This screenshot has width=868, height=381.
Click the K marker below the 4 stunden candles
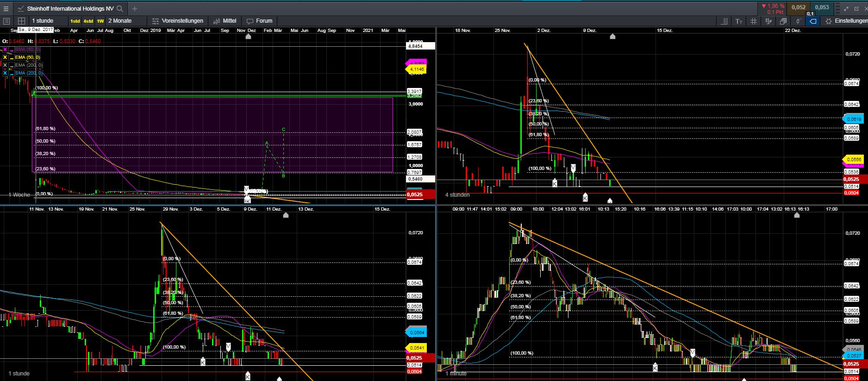point(585,197)
